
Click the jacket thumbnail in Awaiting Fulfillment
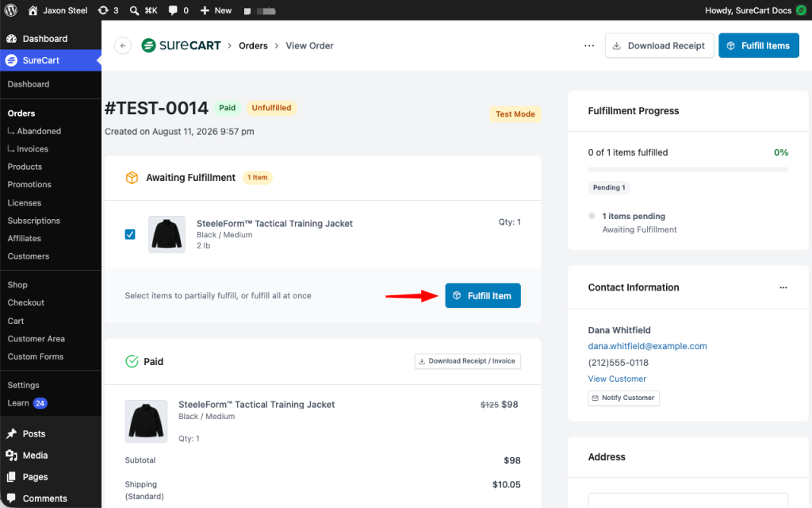tap(167, 234)
